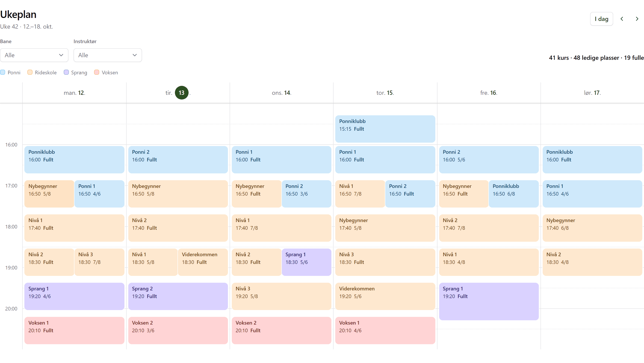Open Tuesday Sprang 2 19:20 Fullt course
This screenshot has height=363, width=644.
coord(178,296)
